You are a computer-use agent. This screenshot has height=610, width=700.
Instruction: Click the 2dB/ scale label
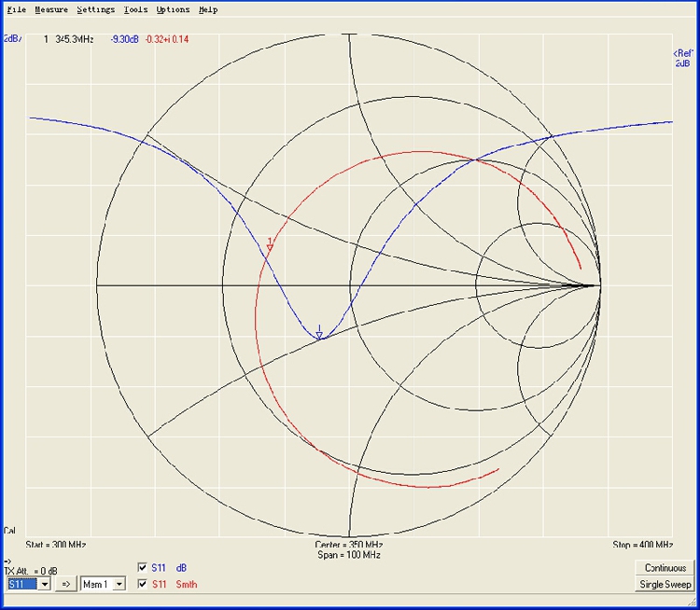click(12, 39)
